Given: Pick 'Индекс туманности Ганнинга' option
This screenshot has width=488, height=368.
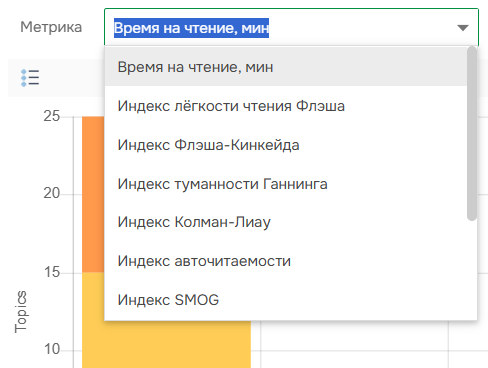Looking at the screenshot, I should click(x=286, y=184).
